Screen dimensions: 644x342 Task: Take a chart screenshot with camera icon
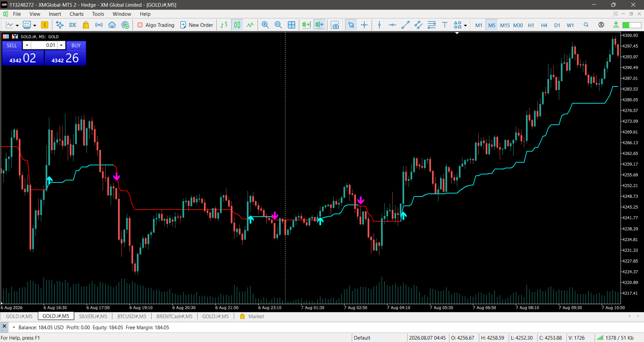(x=335, y=25)
